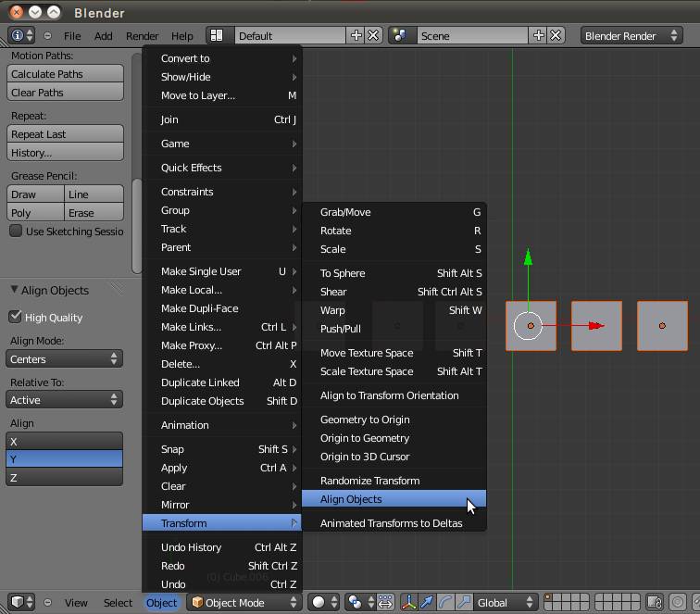Add a new screen layout with plus icon

tap(356, 36)
